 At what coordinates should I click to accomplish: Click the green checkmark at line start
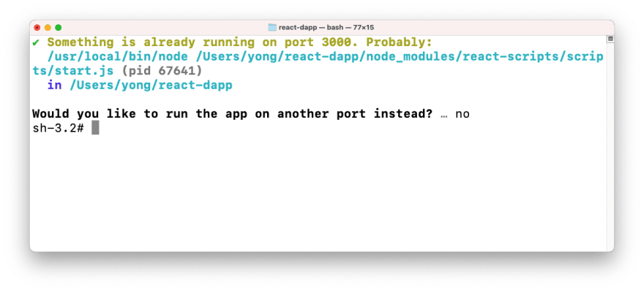[36, 42]
